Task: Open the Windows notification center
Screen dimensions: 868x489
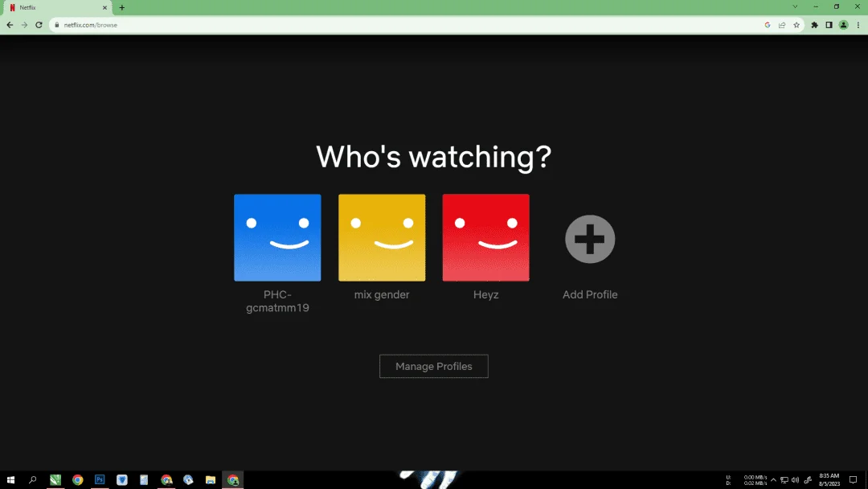Action: [x=853, y=480]
